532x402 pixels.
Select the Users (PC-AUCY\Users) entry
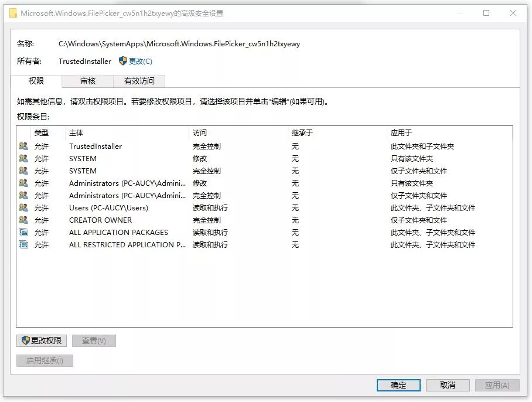point(264,207)
